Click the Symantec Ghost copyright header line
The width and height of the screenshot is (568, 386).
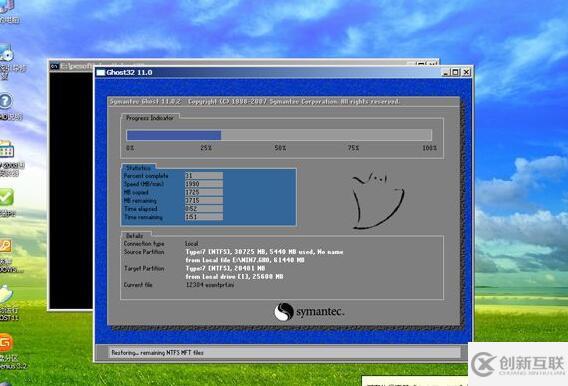tap(255, 102)
